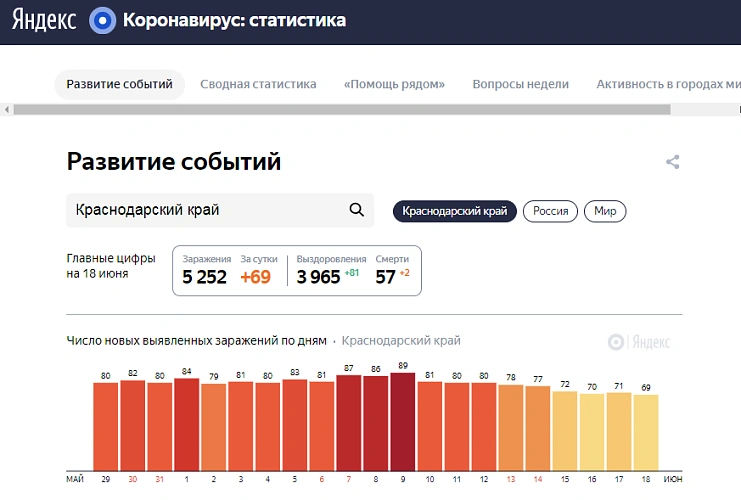Click the blue circular coronavirus icon
The height and width of the screenshot is (500, 741).
103,21
